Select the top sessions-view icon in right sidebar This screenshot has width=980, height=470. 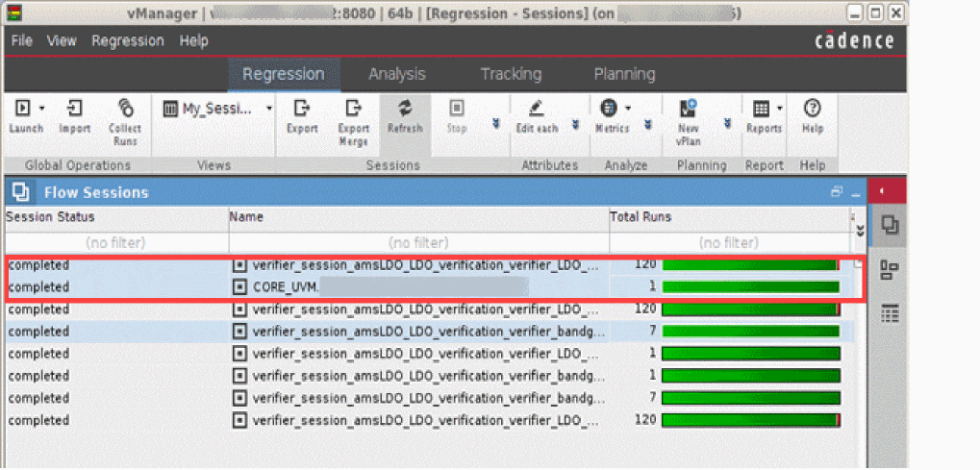(889, 225)
